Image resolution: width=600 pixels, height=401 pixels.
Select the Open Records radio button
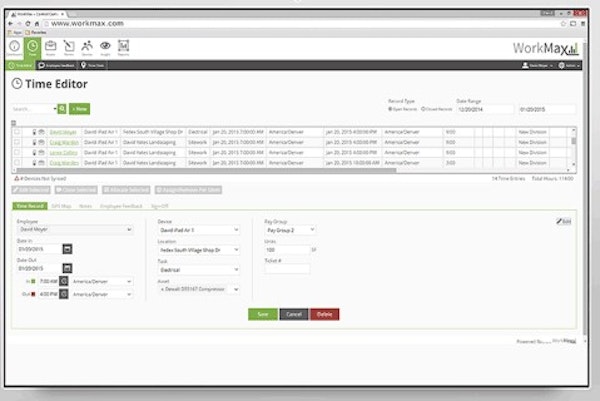[x=391, y=108]
